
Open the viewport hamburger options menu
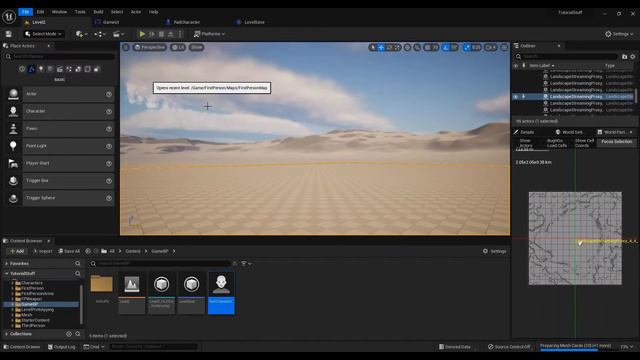coord(126,47)
